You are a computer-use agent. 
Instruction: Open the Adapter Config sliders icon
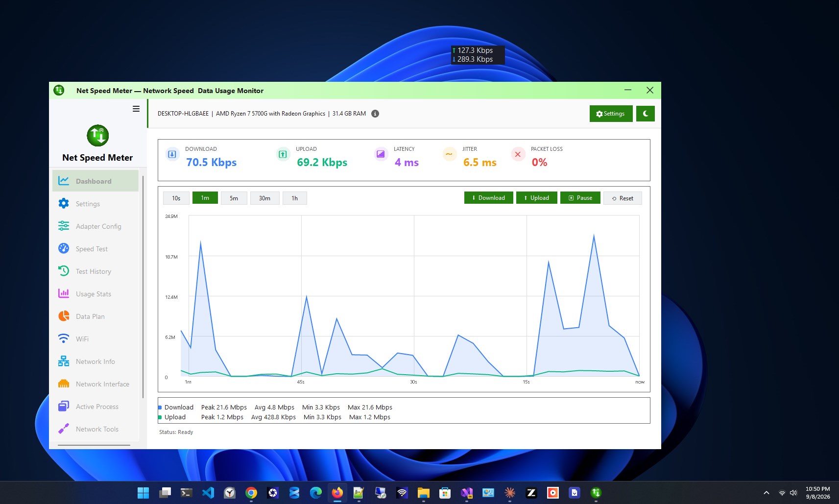tap(64, 226)
